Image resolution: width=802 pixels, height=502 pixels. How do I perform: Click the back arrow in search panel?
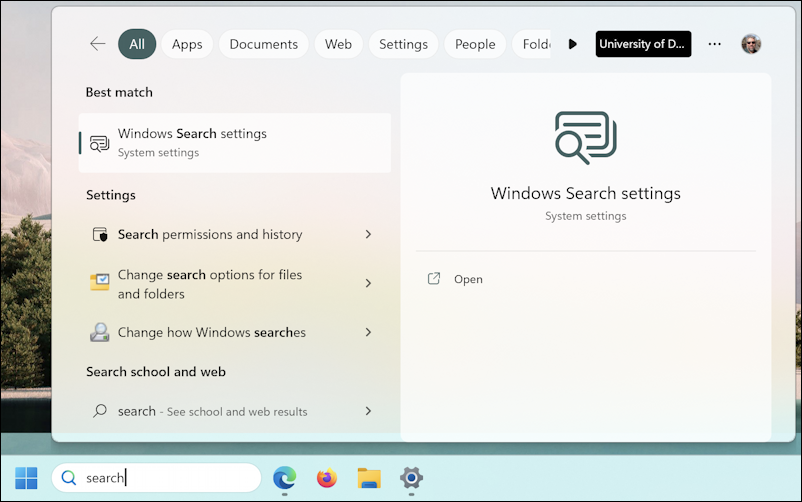[x=97, y=44]
